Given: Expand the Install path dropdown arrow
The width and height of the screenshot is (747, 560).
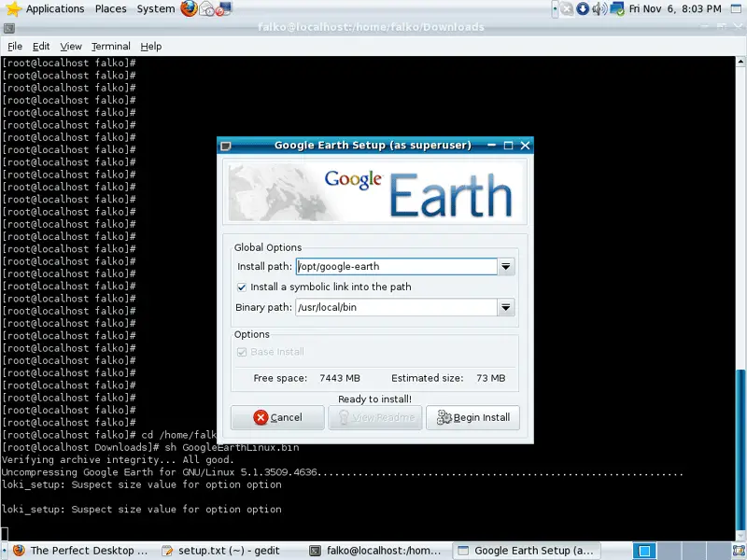Looking at the screenshot, I should tap(506, 267).
